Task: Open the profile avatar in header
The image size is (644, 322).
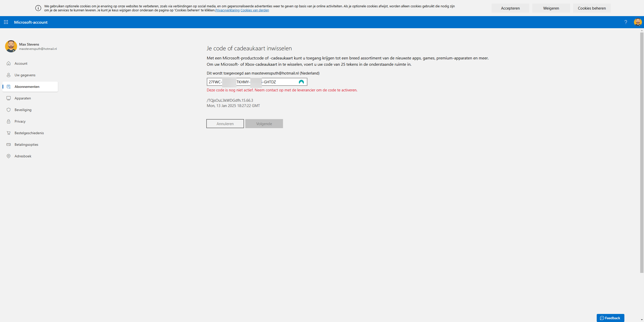Action: pos(638,22)
